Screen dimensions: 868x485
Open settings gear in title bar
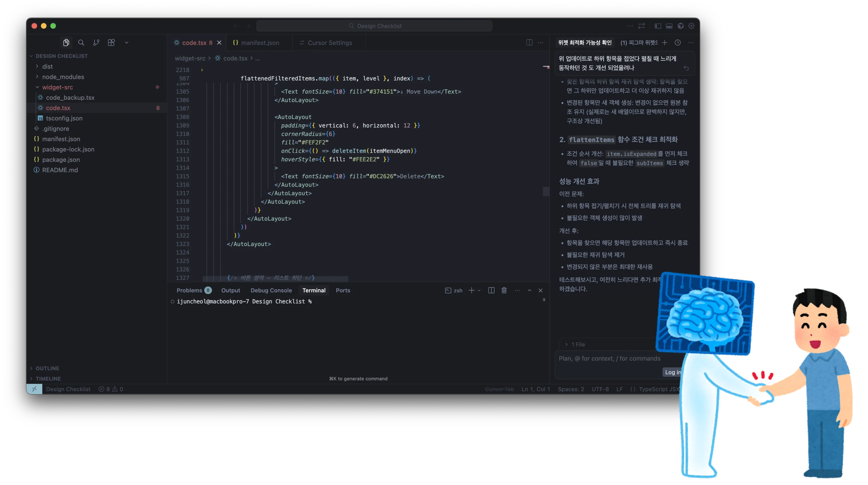[x=691, y=26]
